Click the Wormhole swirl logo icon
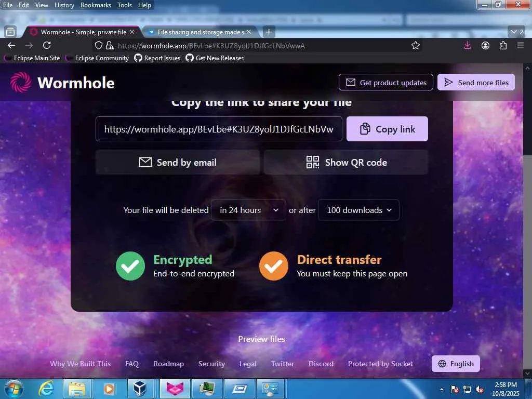The image size is (532, 399). pyautogui.click(x=21, y=82)
